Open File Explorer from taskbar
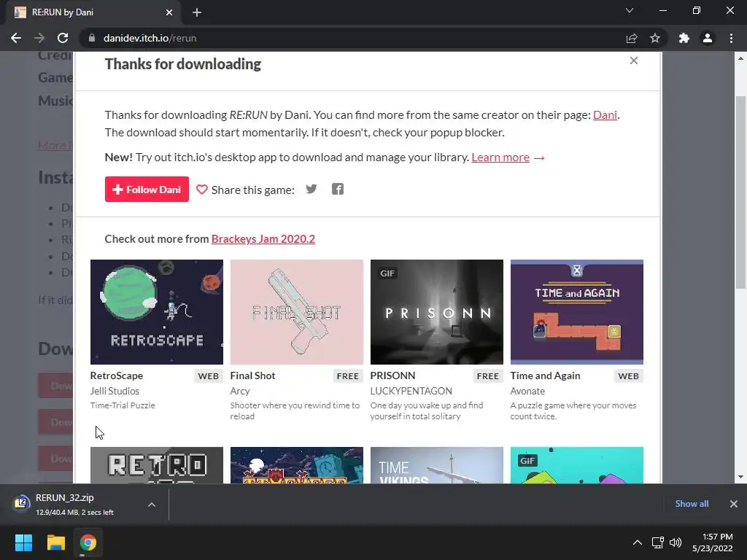The height and width of the screenshot is (560, 747). pos(55,542)
